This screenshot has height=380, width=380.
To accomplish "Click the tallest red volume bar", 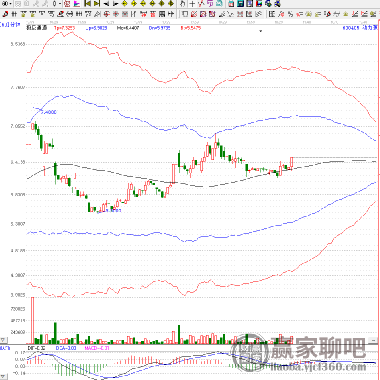I will tap(32, 320).
